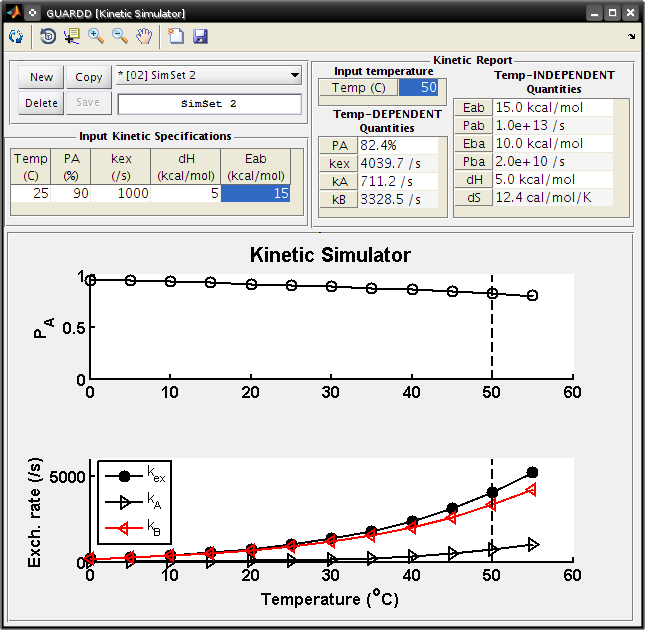645x630 pixels.
Task: Click the new figure icon
Action: pos(176,36)
